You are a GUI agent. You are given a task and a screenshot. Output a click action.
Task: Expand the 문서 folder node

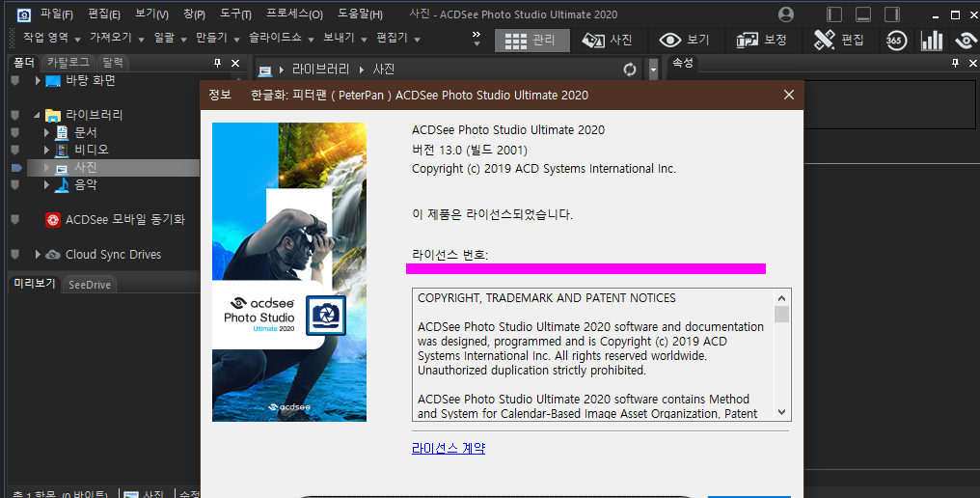pyautogui.click(x=46, y=132)
